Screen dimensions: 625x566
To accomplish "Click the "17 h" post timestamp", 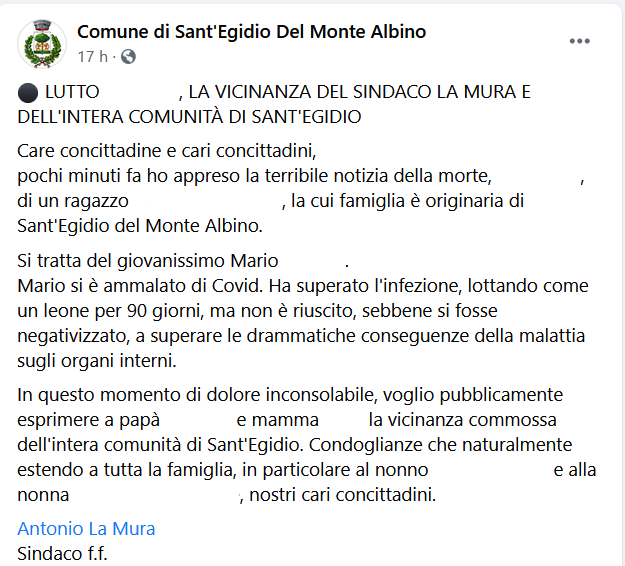I will click(x=91, y=56).
